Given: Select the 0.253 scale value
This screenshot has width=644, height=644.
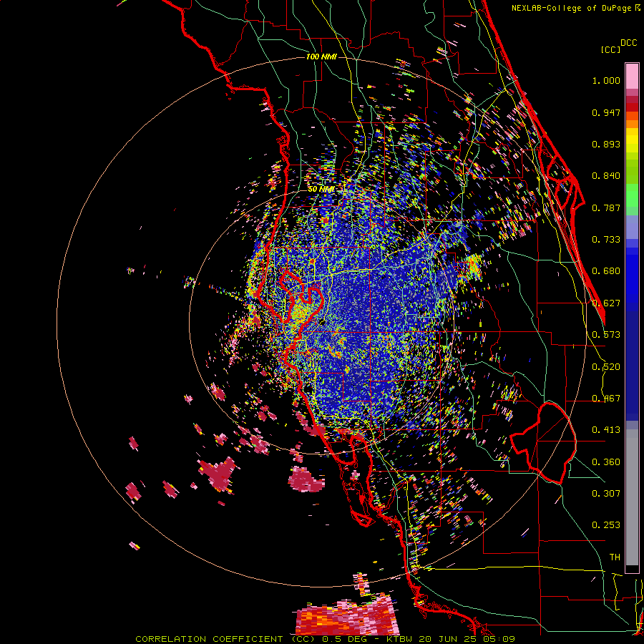Looking at the screenshot, I should (606, 525).
